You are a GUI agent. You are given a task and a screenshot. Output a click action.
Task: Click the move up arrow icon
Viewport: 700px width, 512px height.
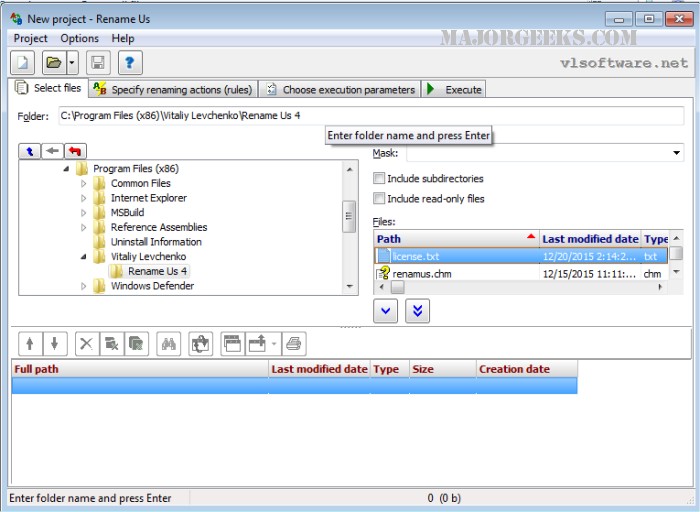coord(30,343)
